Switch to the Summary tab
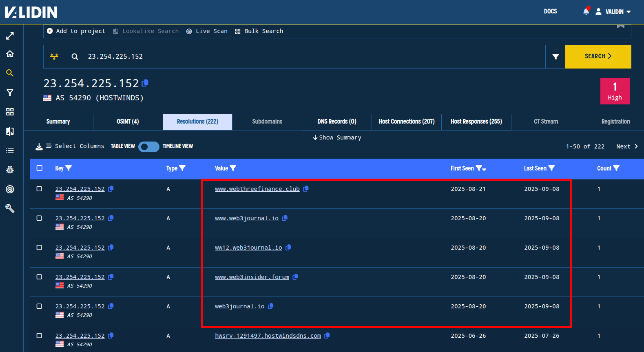This screenshot has width=644, height=352. click(58, 122)
